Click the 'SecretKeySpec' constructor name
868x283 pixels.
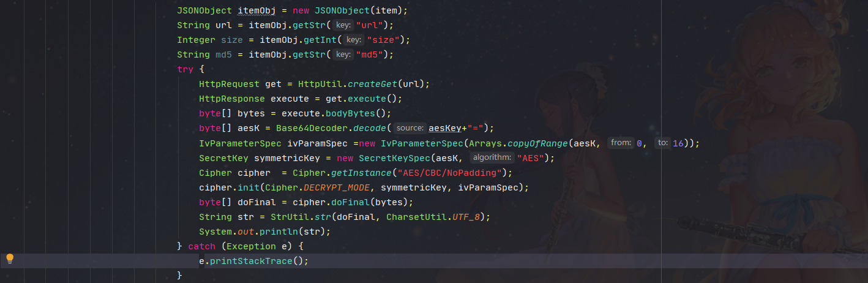point(394,157)
